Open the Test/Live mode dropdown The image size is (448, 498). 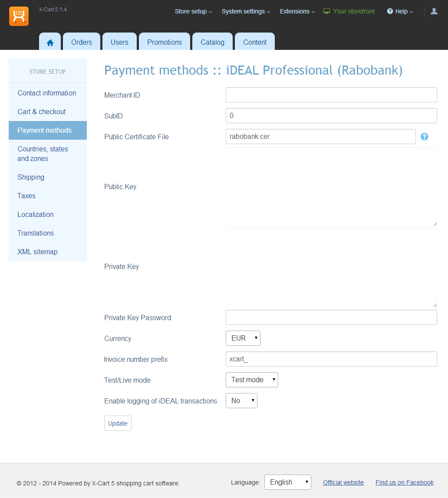pyautogui.click(x=252, y=380)
